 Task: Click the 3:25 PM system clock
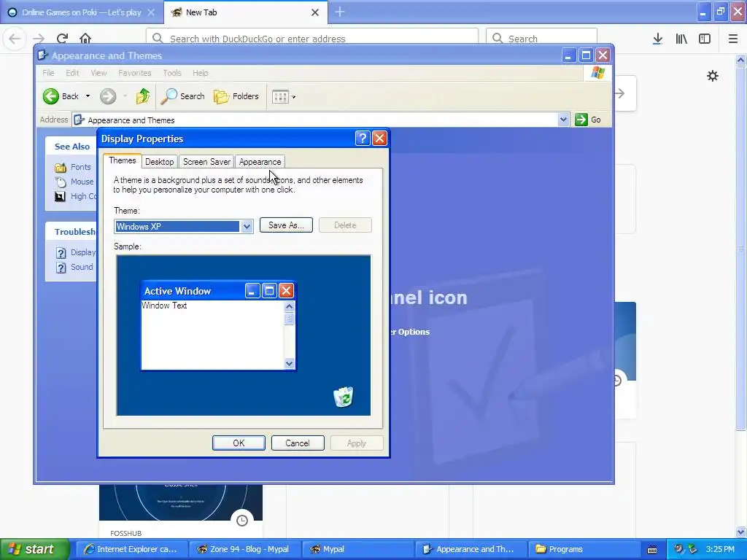pos(720,549)
